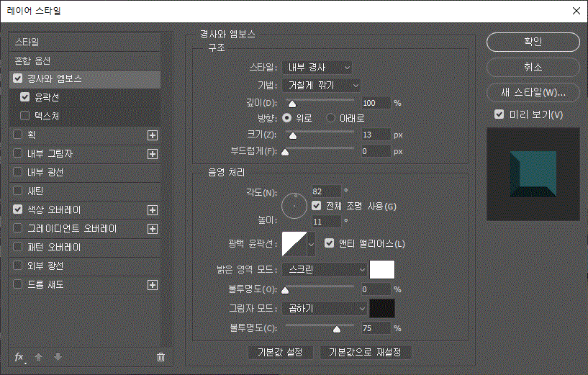Select 혼합 옵션 in the left list
Screen dimensions: 588x375
pyautogui.click(x=85, y=60)
